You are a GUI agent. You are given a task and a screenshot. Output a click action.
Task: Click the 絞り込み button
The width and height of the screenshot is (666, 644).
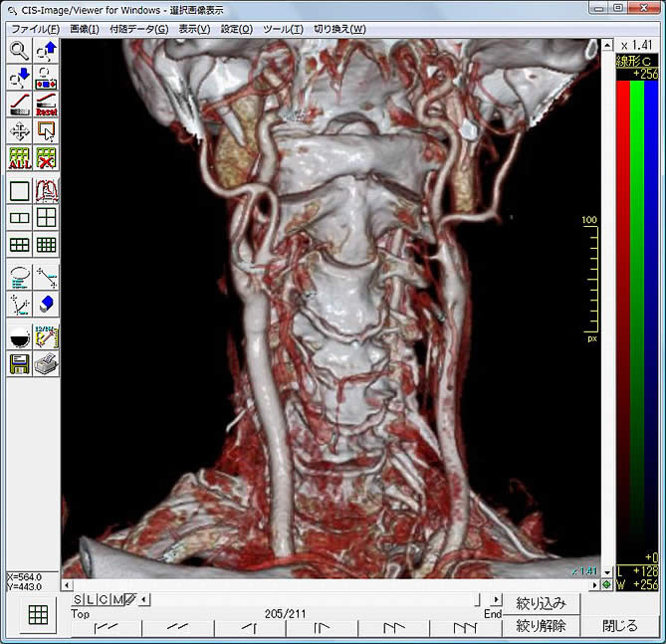541,603
